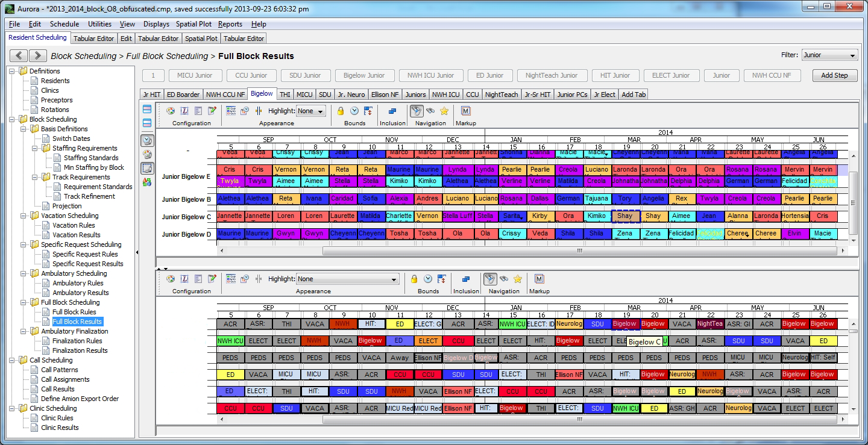Switch to the MICU tab
This screenshot has width=868, height=445.
point(304,95)
